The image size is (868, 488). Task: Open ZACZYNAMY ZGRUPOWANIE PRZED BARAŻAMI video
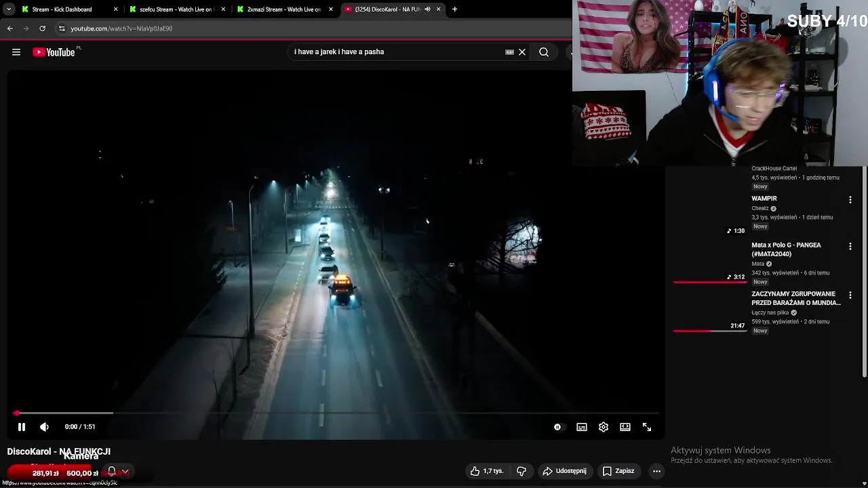pos(796,298)
